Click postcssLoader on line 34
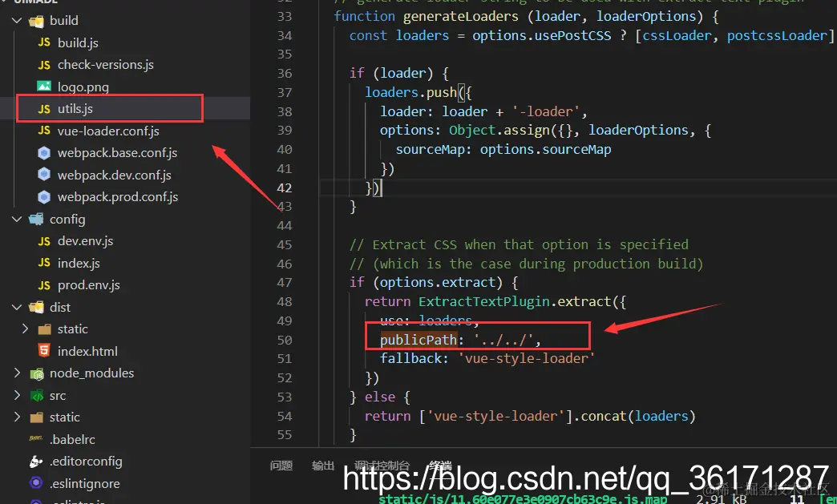The height and width of the screenshot is (504, 837). [777, 36]
